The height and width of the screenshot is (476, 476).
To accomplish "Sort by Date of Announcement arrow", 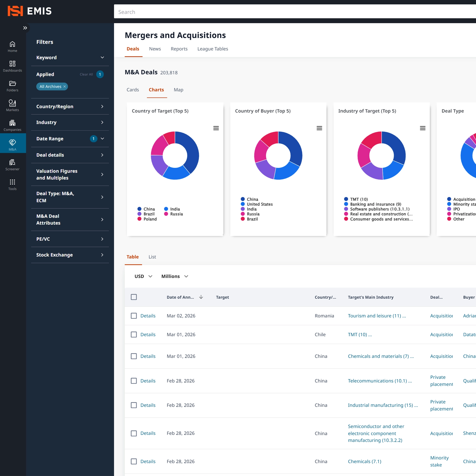I will point(201,297).
